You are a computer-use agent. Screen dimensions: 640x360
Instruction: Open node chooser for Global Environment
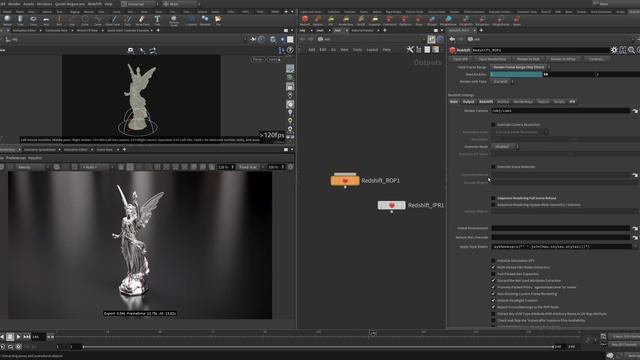(x=635, y=228)
